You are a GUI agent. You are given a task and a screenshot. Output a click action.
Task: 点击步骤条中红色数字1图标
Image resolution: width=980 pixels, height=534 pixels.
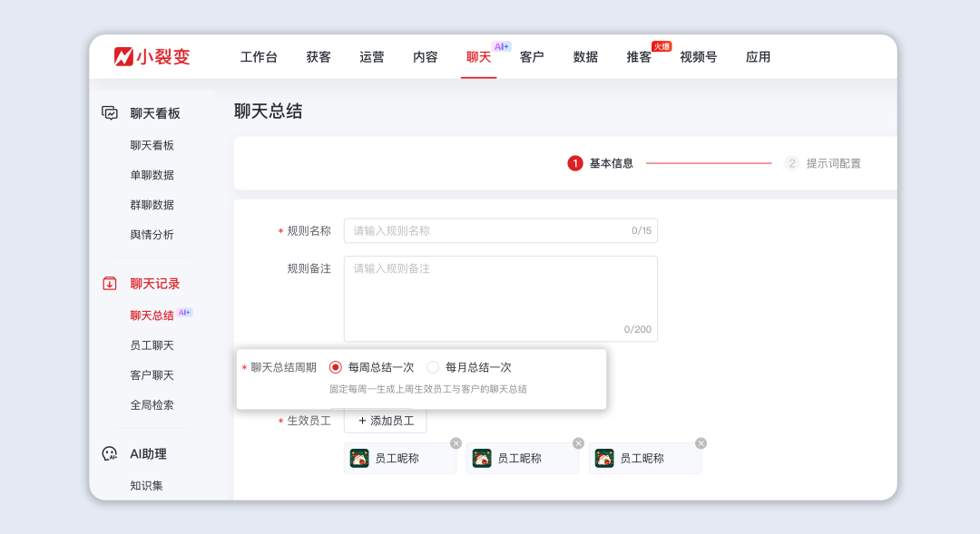pos(573,163)
